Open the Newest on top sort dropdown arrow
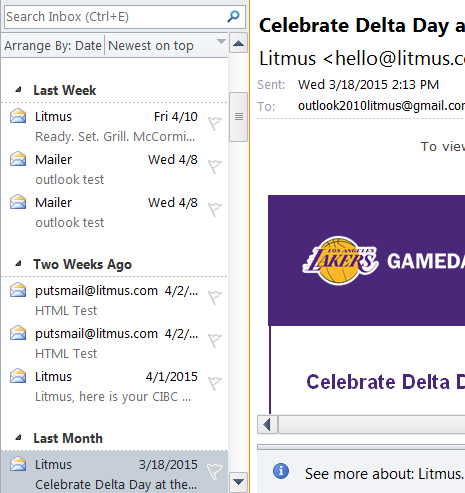The width and height of the screenshot is (465, 493). coord(221,41)
